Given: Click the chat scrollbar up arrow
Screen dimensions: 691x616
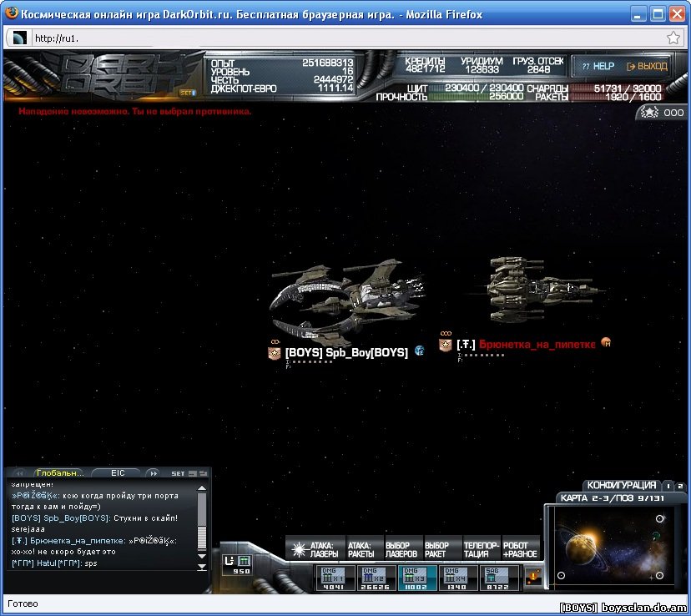Looking at the screenshot, I should pyautogui.click(x=201, y=487).
